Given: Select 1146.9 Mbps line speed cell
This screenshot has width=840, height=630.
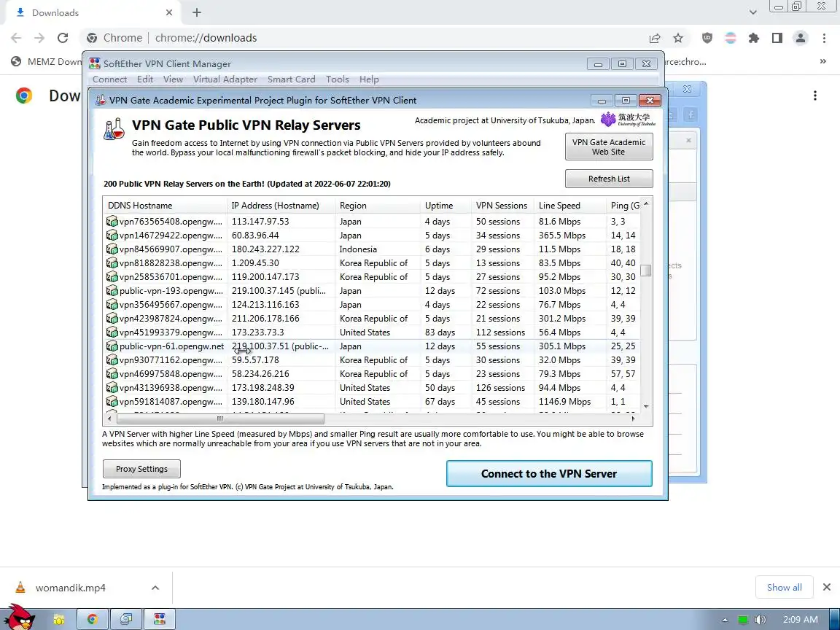Looking at the screenshot, I should click(564, 402).
